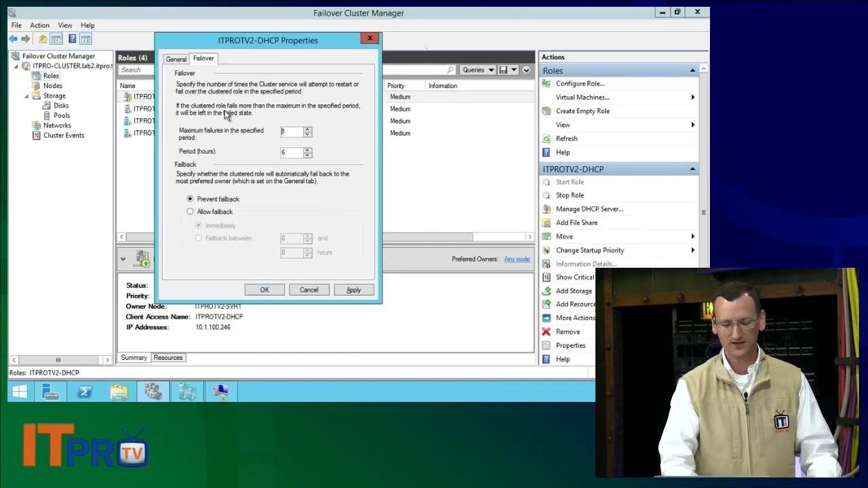Click the Any node preferred owners link
The height and width of the screenshot is (488, 868).
tap(517, 259)
